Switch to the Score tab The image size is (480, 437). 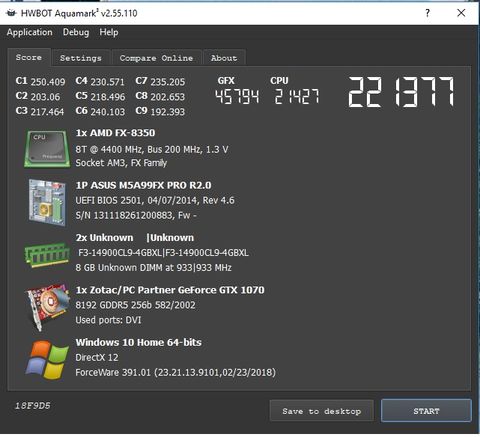(x=29, y=57)
